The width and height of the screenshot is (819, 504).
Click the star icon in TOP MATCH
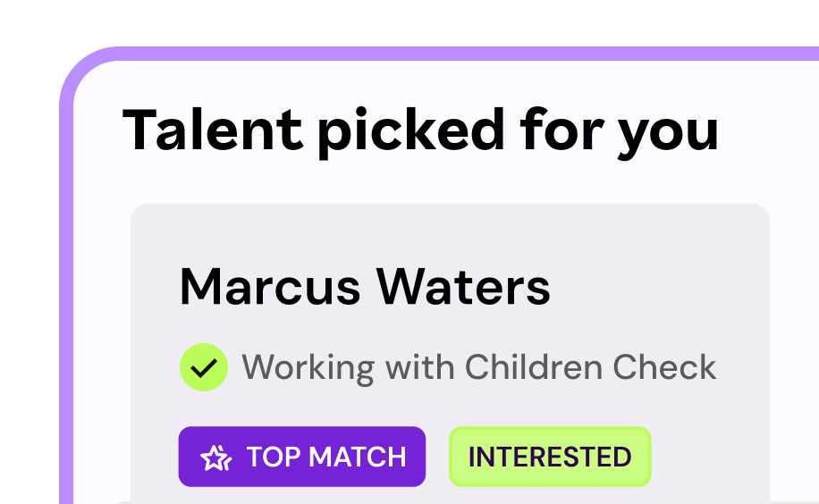pos(215,458)
